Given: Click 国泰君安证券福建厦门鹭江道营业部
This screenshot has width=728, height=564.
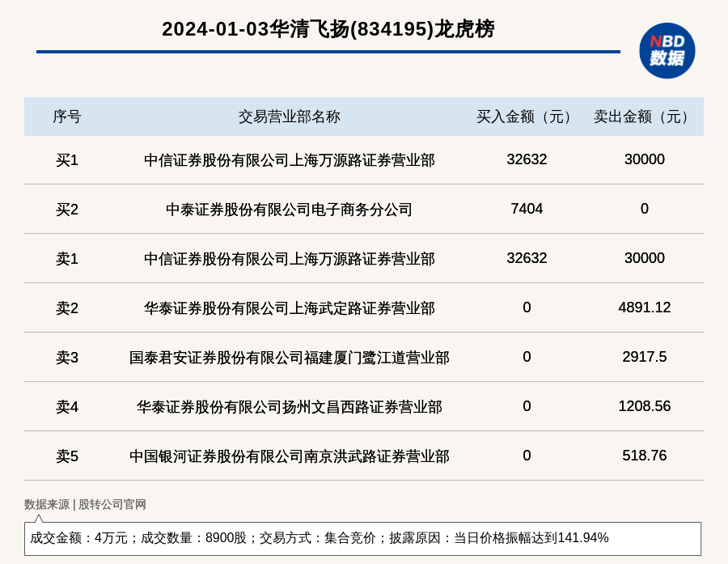Looking at the screenshot, I should (290, 358).
